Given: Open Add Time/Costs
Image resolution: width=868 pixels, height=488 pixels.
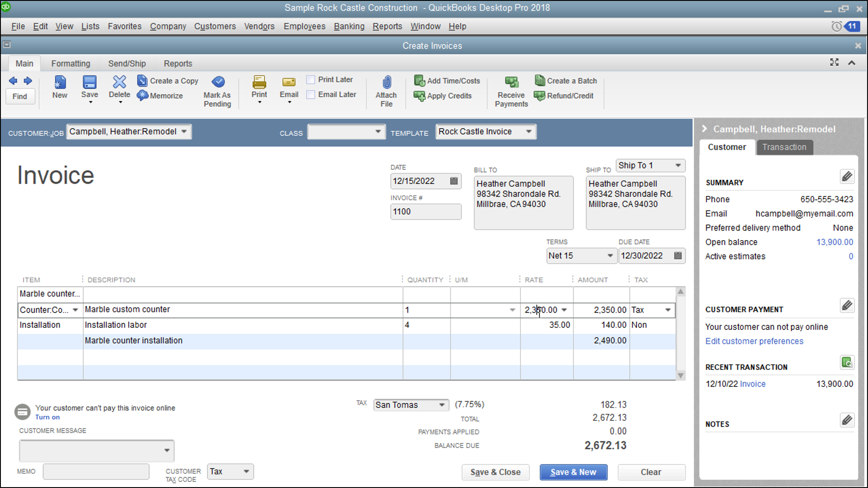Looking at the screenshot, I should [x=447, y=81].
